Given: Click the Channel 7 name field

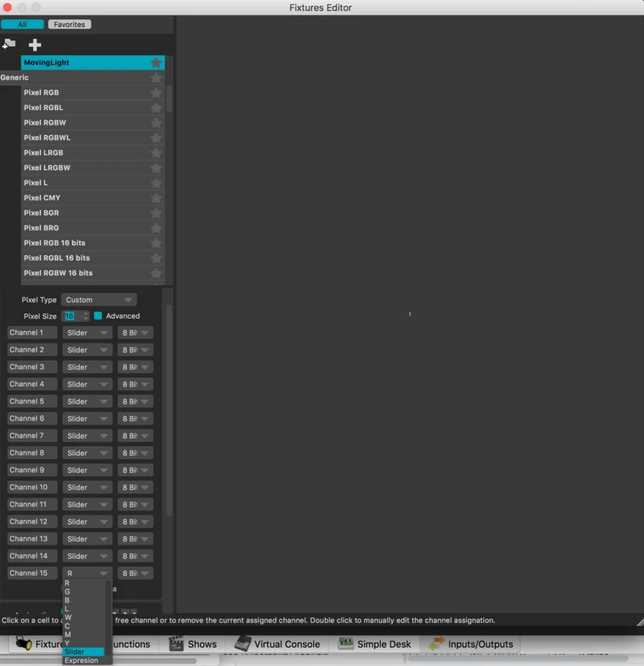Looking at the screenshot, I should (x=32, y=436).
